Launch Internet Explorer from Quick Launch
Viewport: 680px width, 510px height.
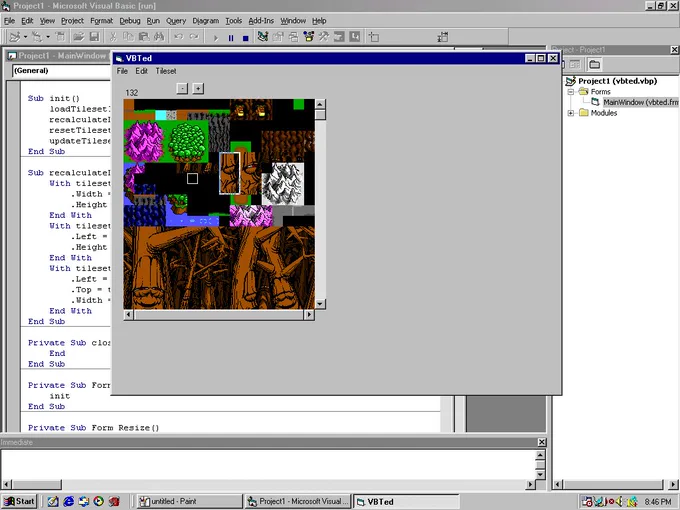coord(68,501)
